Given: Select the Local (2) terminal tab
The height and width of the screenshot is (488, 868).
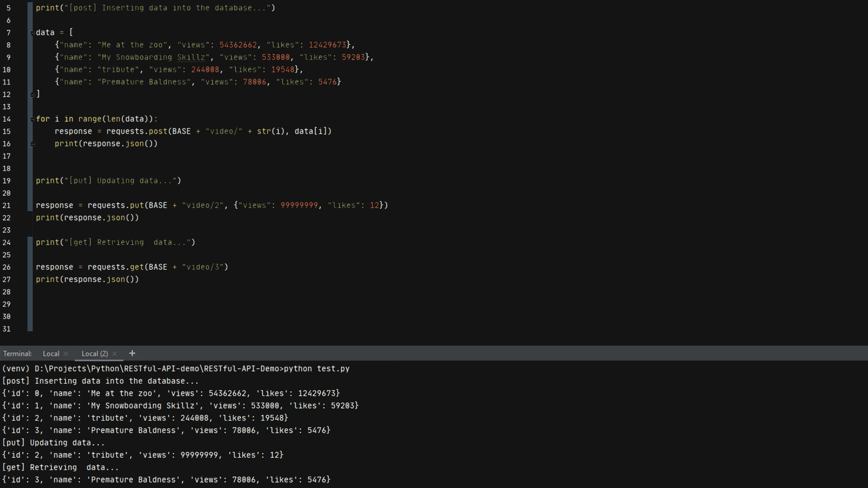Looking at the screenshot, I should (94, 354).
